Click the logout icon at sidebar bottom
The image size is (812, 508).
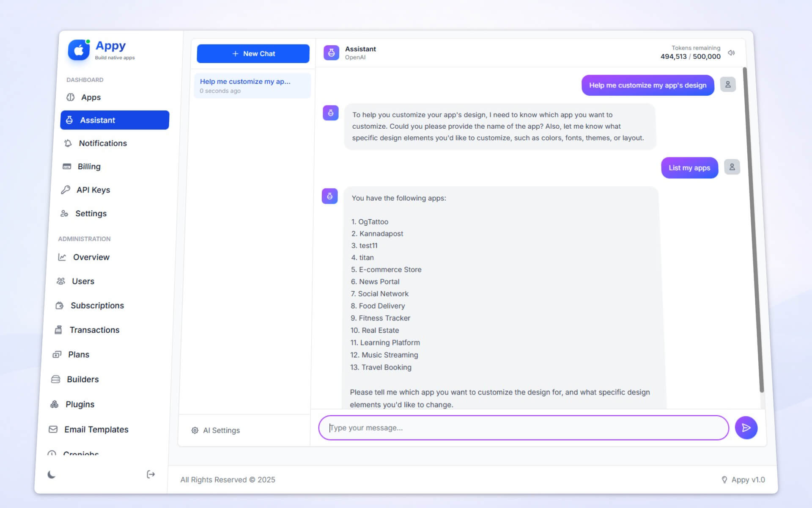click(x=151, y=474)
